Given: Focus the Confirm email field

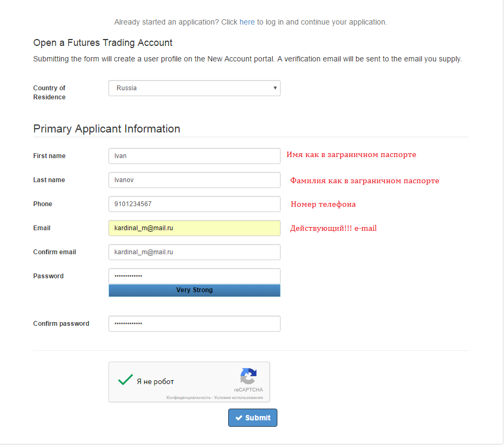Looking at the screenshot, I should pyautogui.click(x=195, y=252).
